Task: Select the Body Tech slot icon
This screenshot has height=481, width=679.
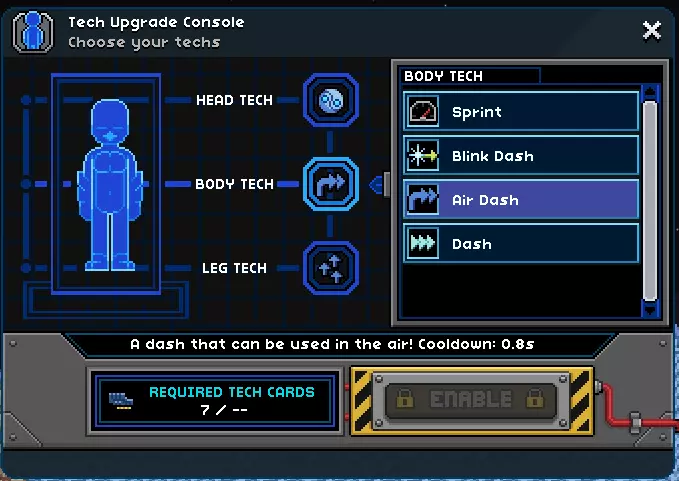Action: pyautogui.click(x=331, y=184)
